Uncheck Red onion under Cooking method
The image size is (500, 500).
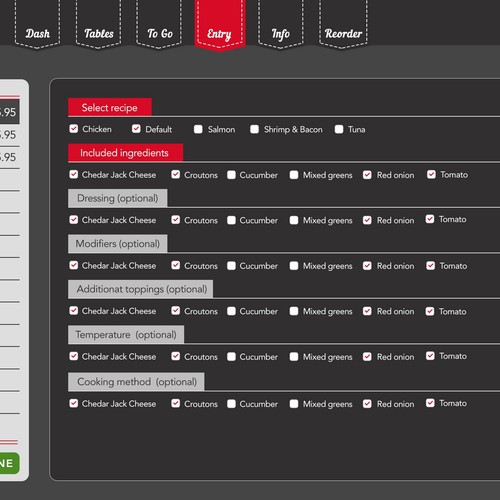(x=367, y=404)
